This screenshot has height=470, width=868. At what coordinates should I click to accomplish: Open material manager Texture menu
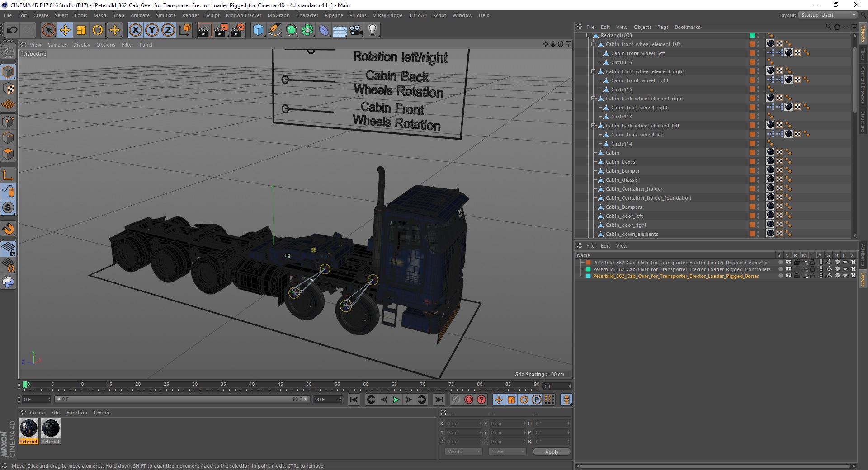pyautogui.click(x=102, y=413)
